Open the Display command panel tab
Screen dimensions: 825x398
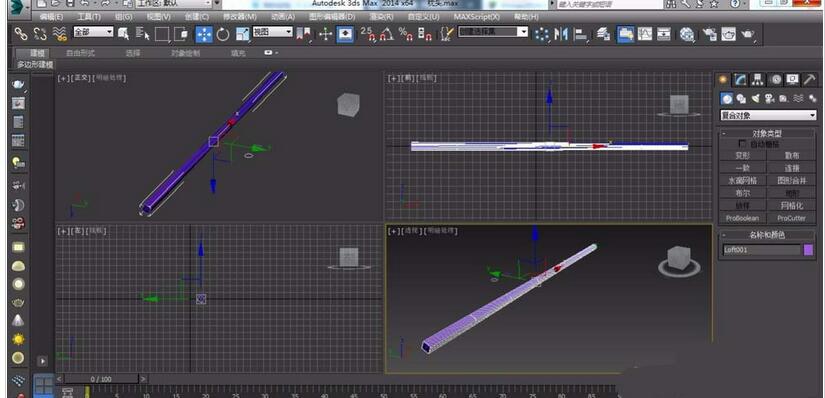(x=793, y=79)
